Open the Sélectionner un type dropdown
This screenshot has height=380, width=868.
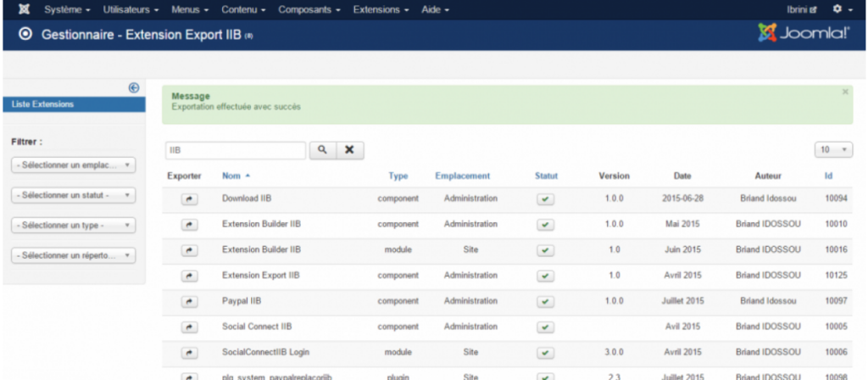coord(73,226)
